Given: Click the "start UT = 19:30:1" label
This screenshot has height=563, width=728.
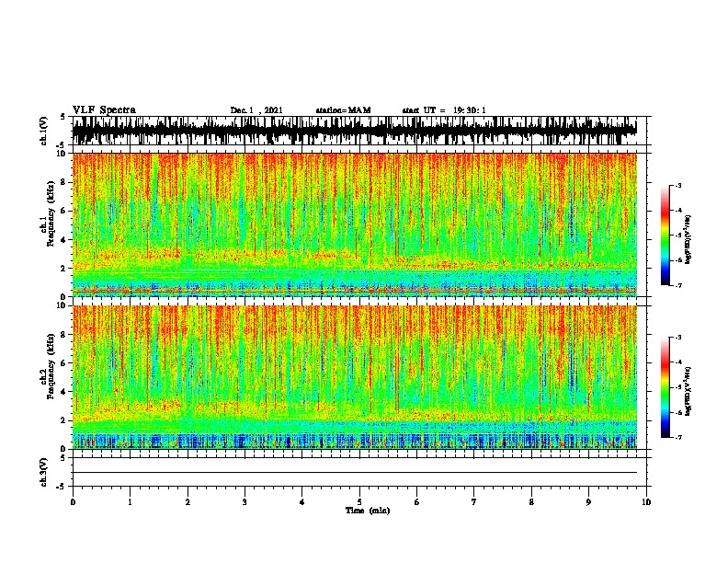Looking at the screenshot, I should point(444,110).
